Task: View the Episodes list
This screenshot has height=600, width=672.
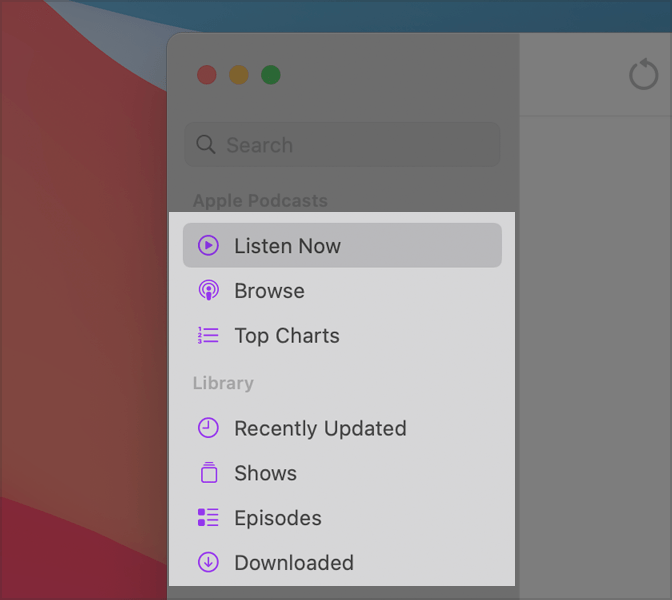Action: click(x=342, y=518)
